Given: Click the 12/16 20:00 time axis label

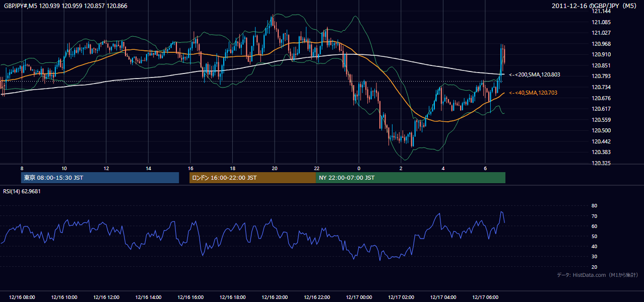Looking at the screenshot, I should (x=274, y=297).
